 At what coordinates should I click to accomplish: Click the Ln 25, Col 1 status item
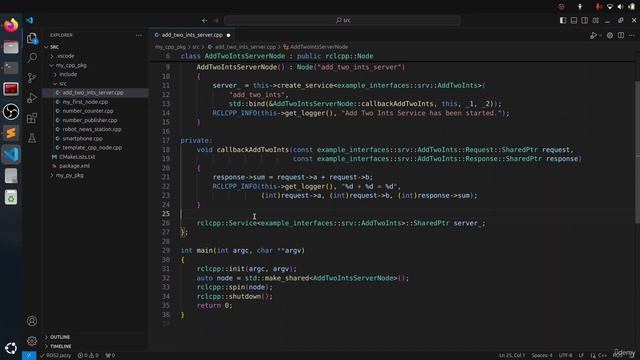click(x=512, y=356)
